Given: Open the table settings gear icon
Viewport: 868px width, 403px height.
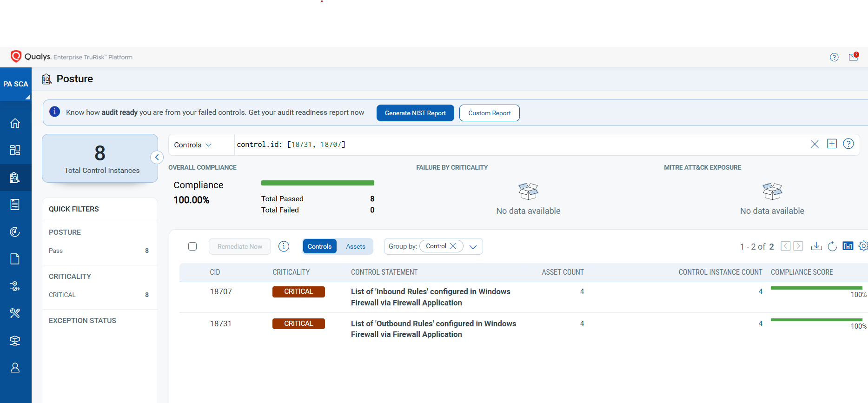Looking at the screenshot, I should pyautogui.click(x=863, y=246).
